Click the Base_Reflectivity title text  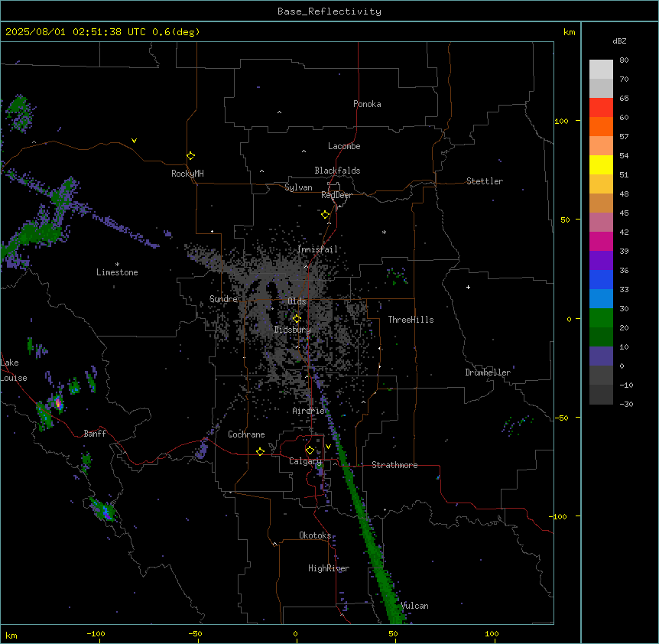tap(329, 11)
